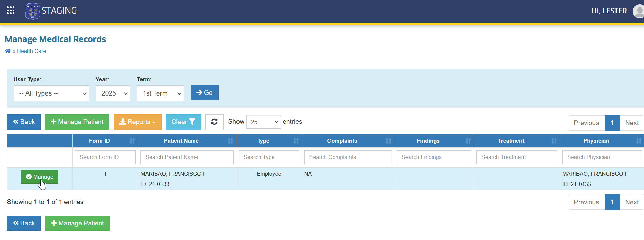The height and width of the screenshot is (240, 644).
Task: Click the Manage Medical Records heading
Action: pyautogui.click(x=55, y=39)
